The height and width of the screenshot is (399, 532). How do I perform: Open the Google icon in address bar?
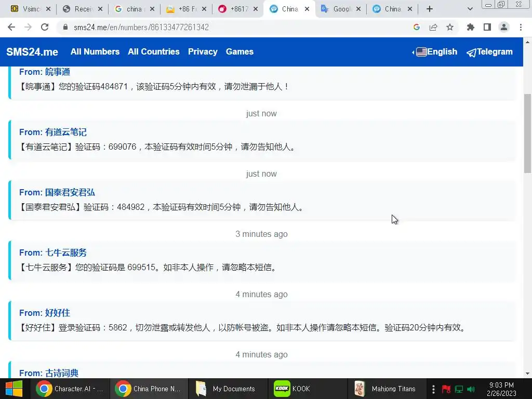click(x=417, y=27)
